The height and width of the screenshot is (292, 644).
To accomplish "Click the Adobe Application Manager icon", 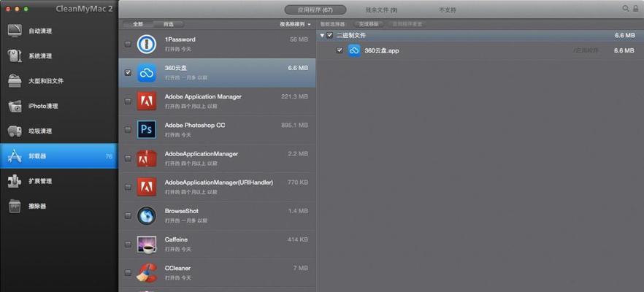I will 147,101.
